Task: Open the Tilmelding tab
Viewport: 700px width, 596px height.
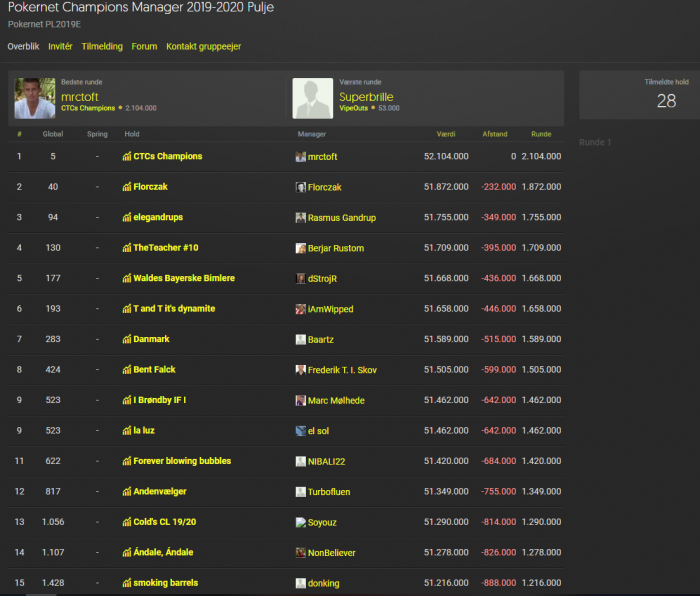Action: (x=102, y=46)
